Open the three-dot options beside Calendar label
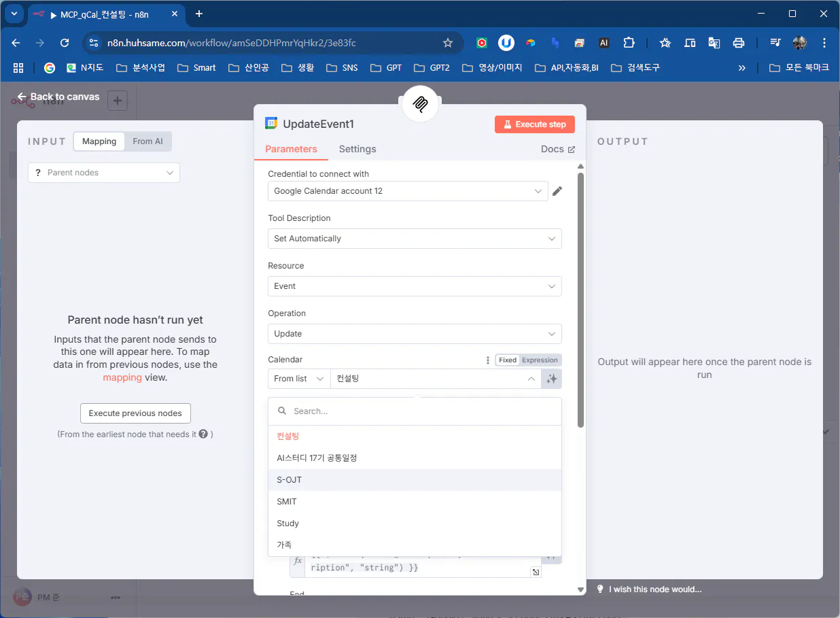The image size is (840, 618). tap(487, 360)
